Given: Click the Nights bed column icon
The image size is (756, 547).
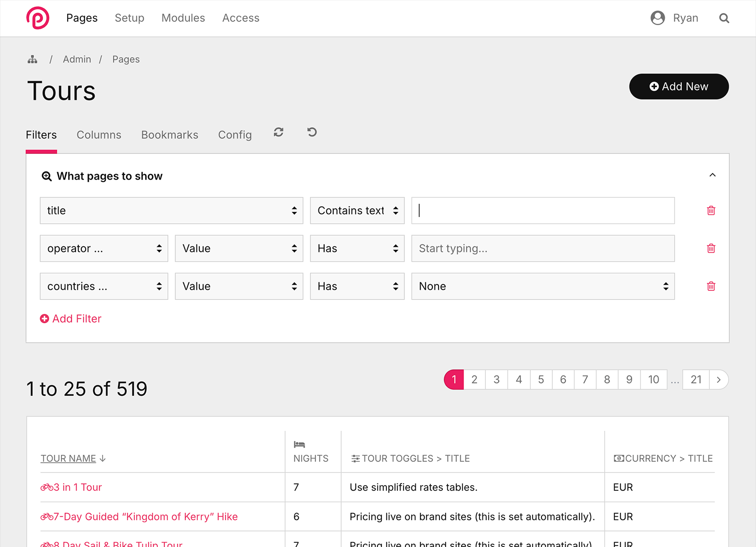Looking at the screenshot, I should point(300,444).
